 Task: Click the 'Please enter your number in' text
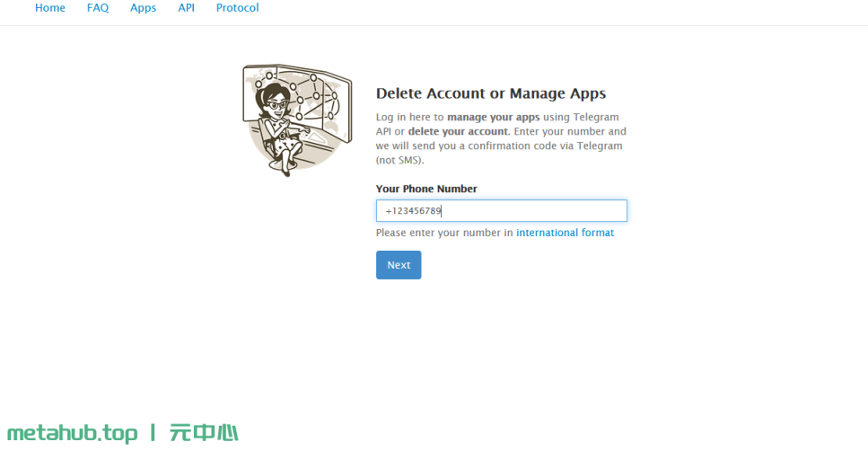click(444, 233)
